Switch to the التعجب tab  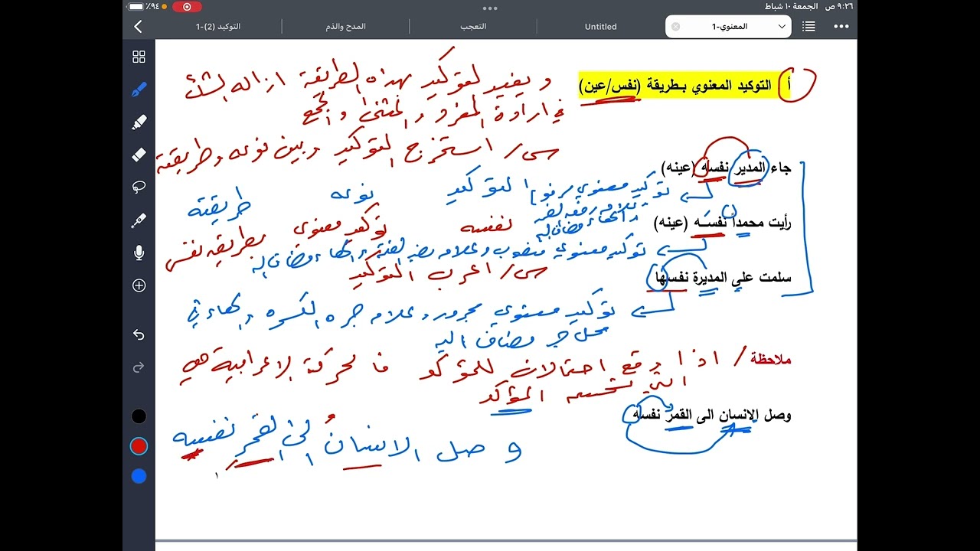pyautogui.click(x=473, y=26)
